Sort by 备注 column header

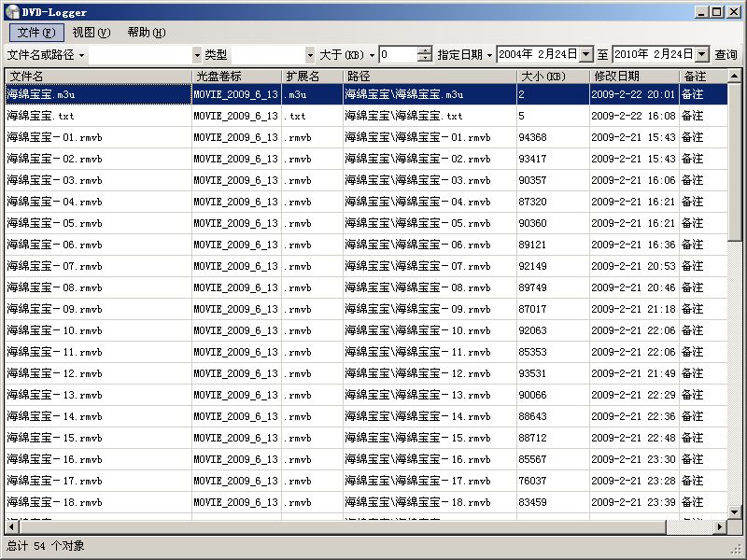click(704, 77)
